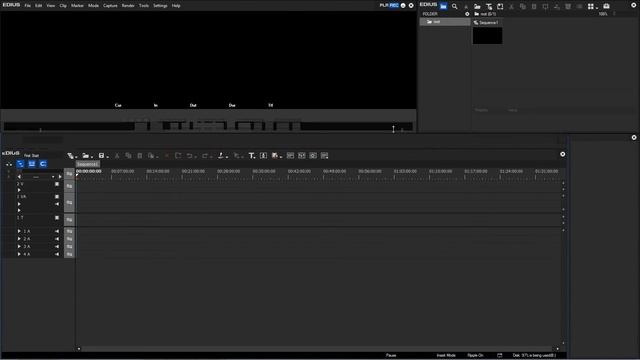Close the FOLDER pane in bin
The width and height of the screenshot is (640, 360).
pos(467,14)
